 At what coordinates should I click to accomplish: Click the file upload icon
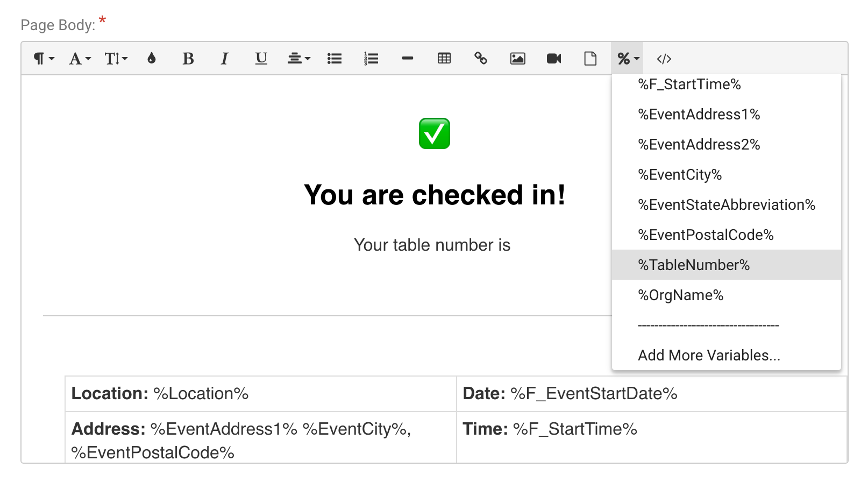point(590,58)
